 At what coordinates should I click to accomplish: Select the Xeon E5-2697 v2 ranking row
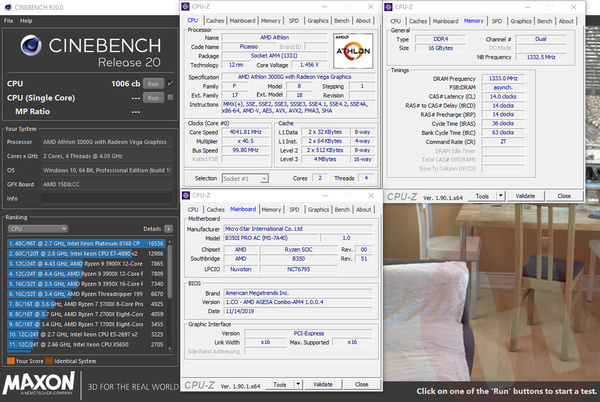86,334
